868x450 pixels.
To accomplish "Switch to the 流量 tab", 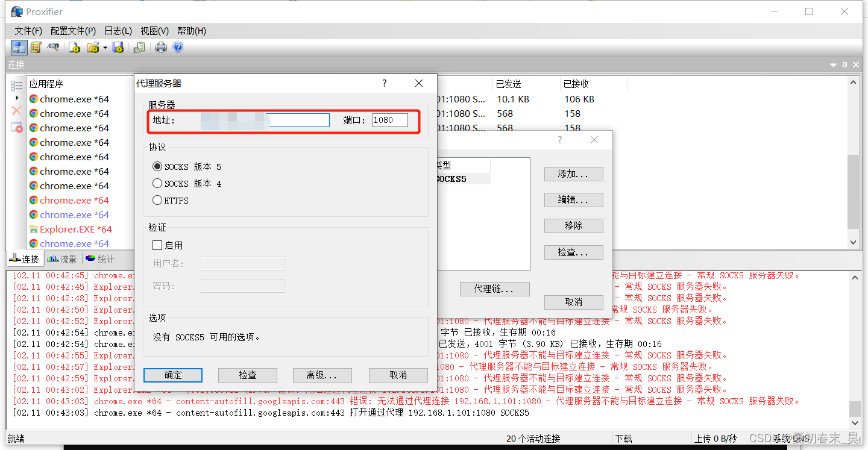I will tap(62, 259).
